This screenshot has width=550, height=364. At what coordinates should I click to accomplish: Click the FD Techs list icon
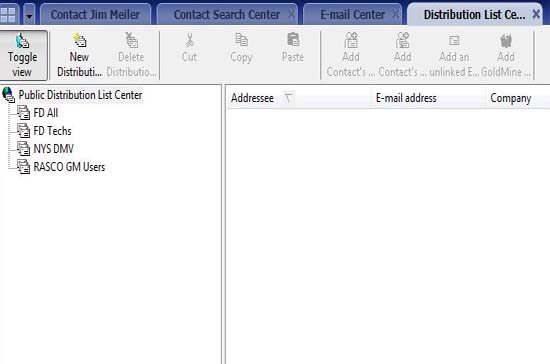[x=24, y=131]
